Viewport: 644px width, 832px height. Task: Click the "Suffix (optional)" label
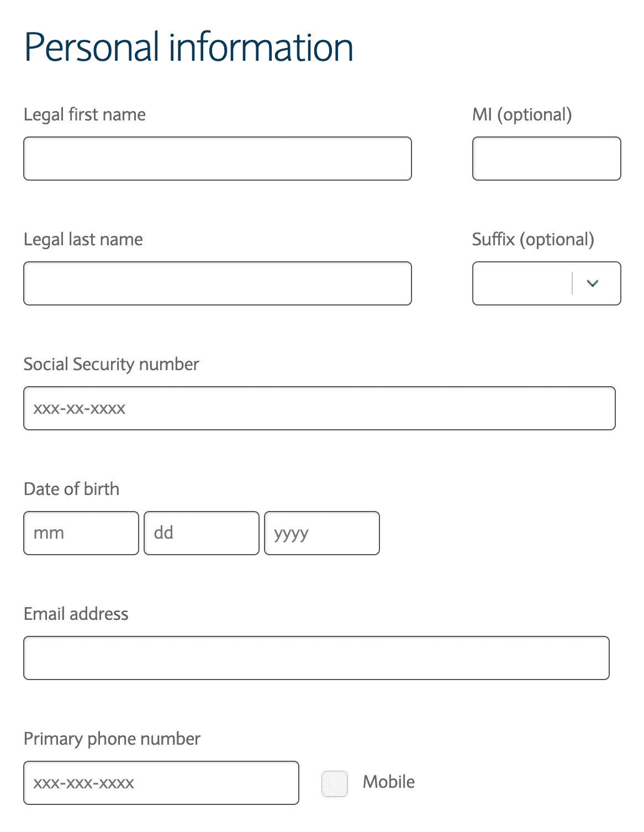coord(533,239)
